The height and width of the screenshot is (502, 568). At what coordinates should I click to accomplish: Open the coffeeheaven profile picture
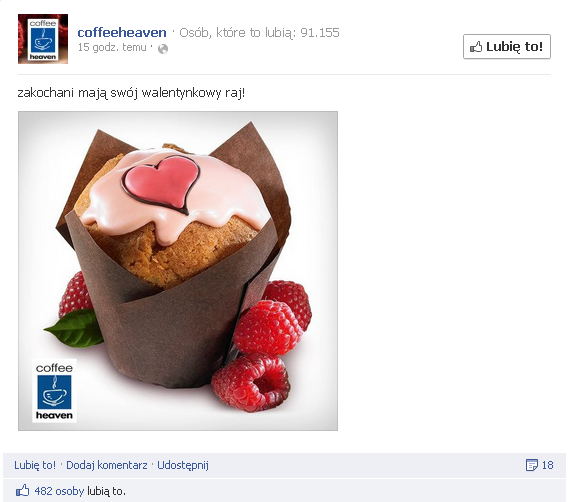pyautogui.click(x=43, y=39)
